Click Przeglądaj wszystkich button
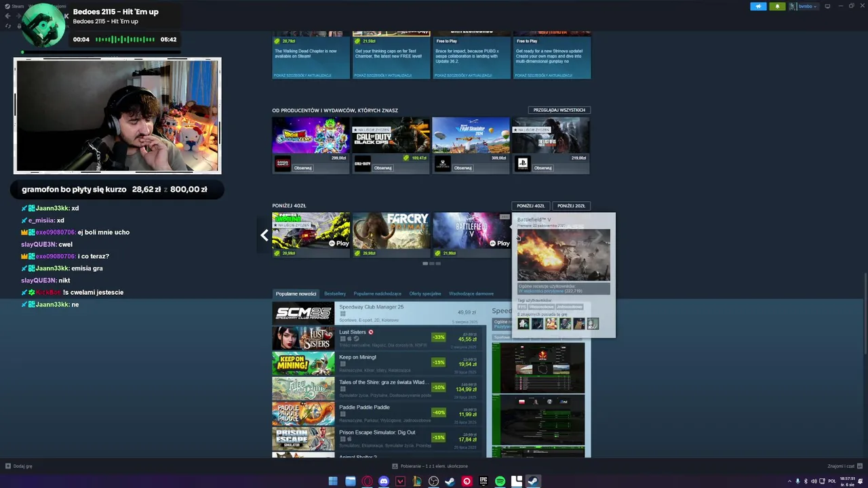The height and width of the screenshot is (488, 868). 559,110
